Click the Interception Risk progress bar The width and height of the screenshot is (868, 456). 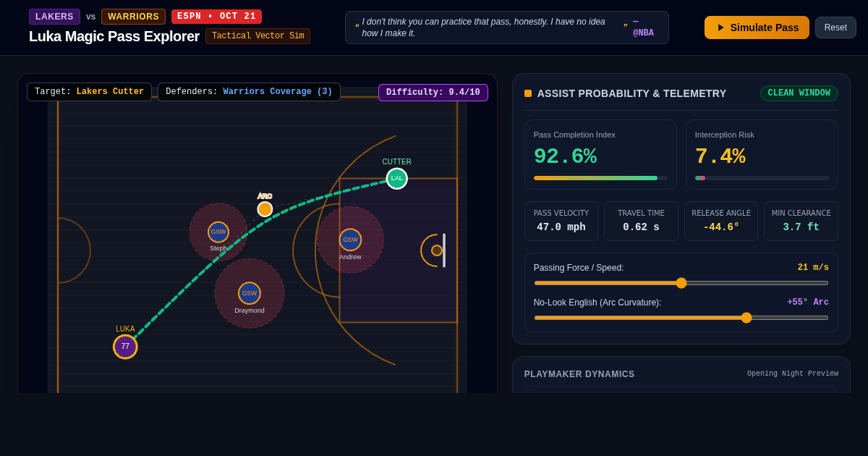[x=762, y=178]
